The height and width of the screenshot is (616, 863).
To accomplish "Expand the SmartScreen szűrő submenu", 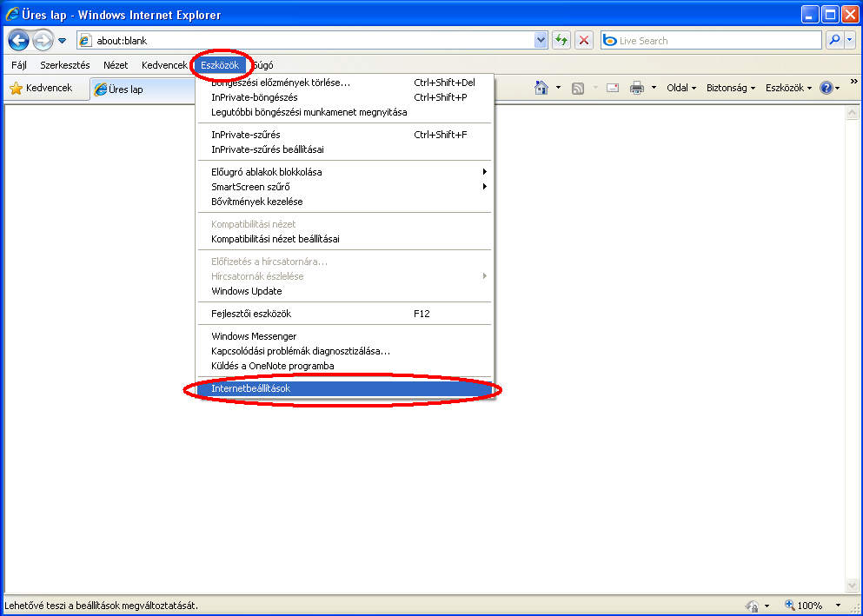I will [x=345, y=187].
